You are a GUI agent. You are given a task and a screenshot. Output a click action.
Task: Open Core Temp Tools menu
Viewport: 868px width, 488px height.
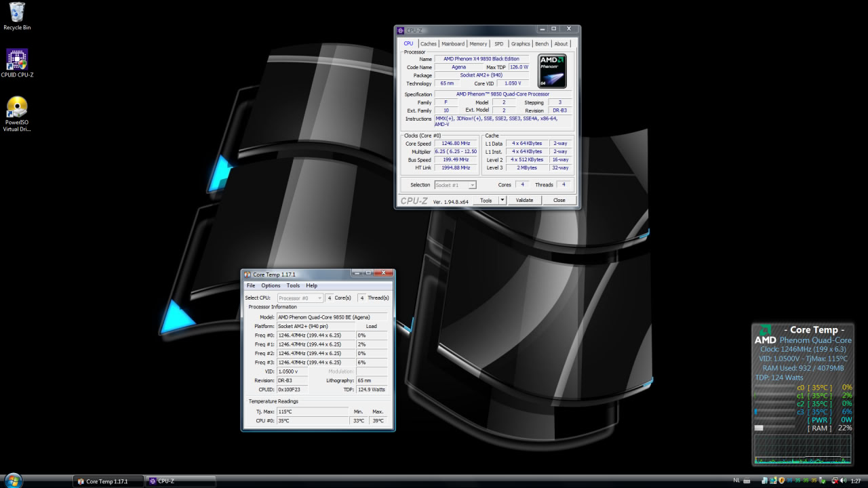tap(293, 285)
